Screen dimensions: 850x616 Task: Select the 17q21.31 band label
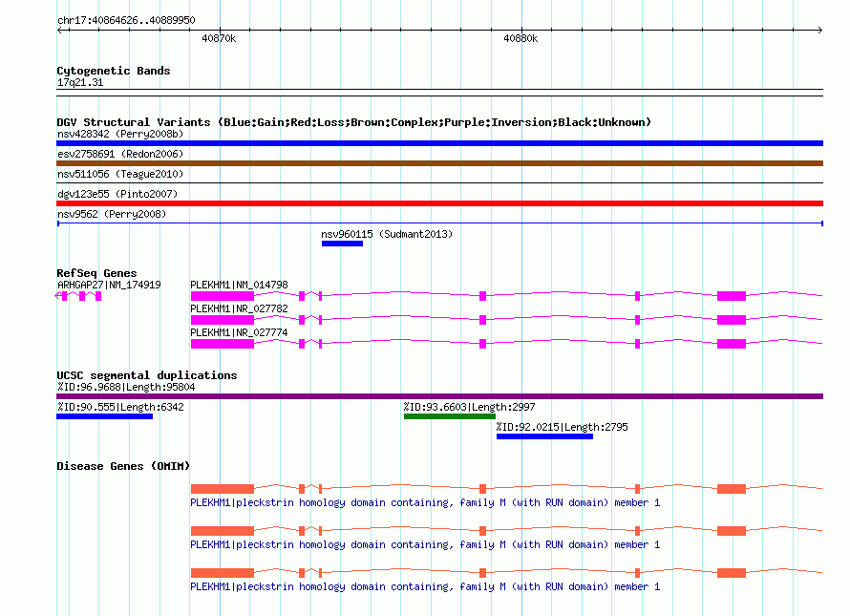[x=80, y=82]
